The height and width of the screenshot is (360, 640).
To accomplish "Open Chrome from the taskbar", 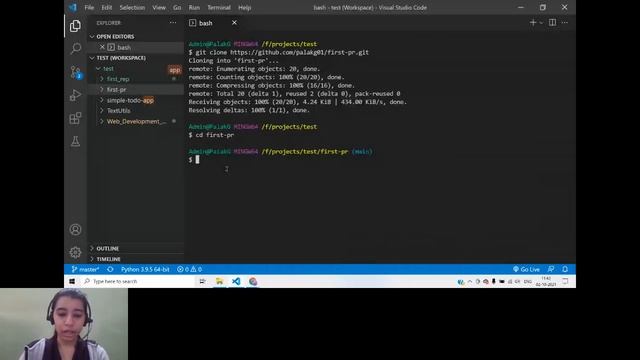I will coord(253,281).
